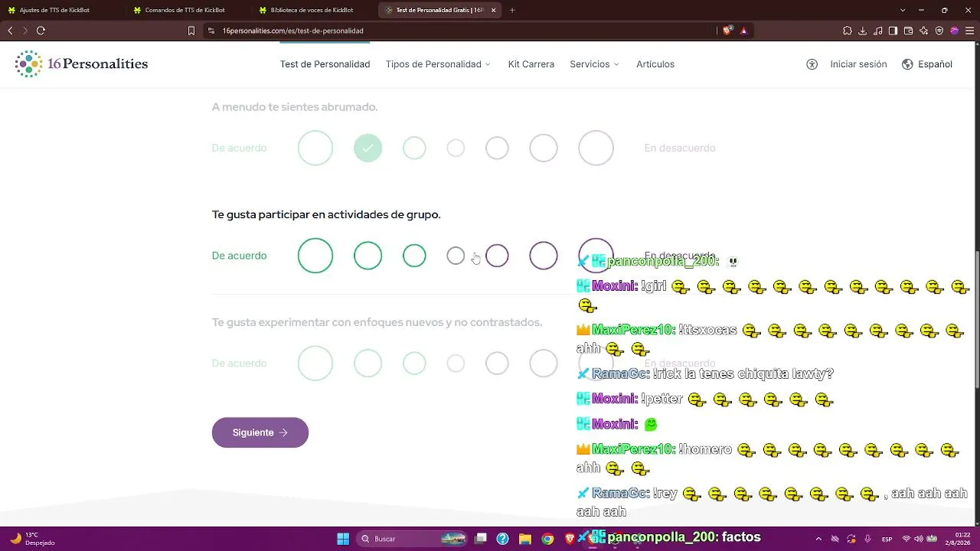The width and height of the screenshot is (980, 551).
Task: Open Google Chrome from the taskbar
Action: (547, 539)
